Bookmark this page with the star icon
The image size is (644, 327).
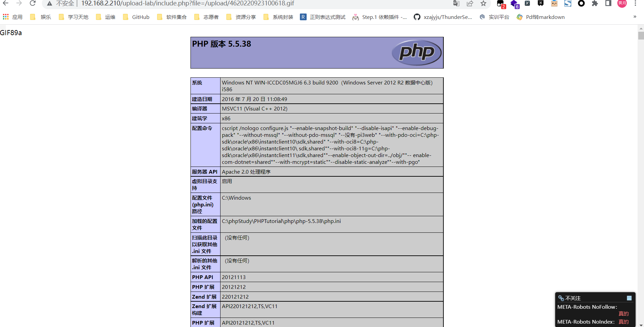point(483,3)
